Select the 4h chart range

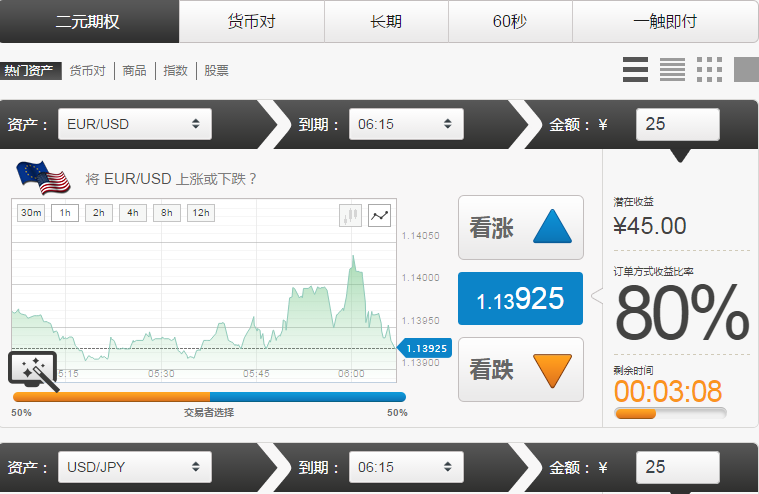pos(133,212)
